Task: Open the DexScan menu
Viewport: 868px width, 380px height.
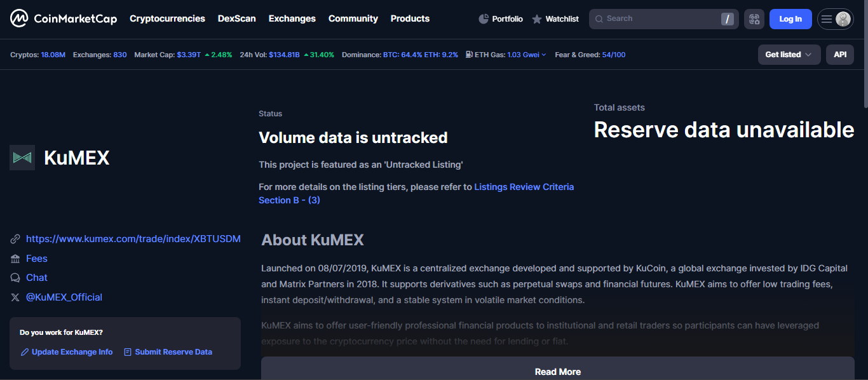Action: tap(236, 18)
